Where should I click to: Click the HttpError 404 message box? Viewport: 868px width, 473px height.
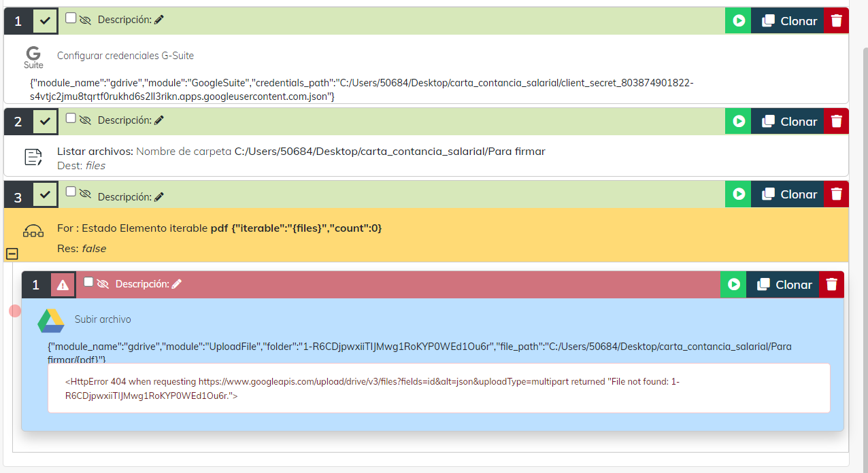pos(439,388)
